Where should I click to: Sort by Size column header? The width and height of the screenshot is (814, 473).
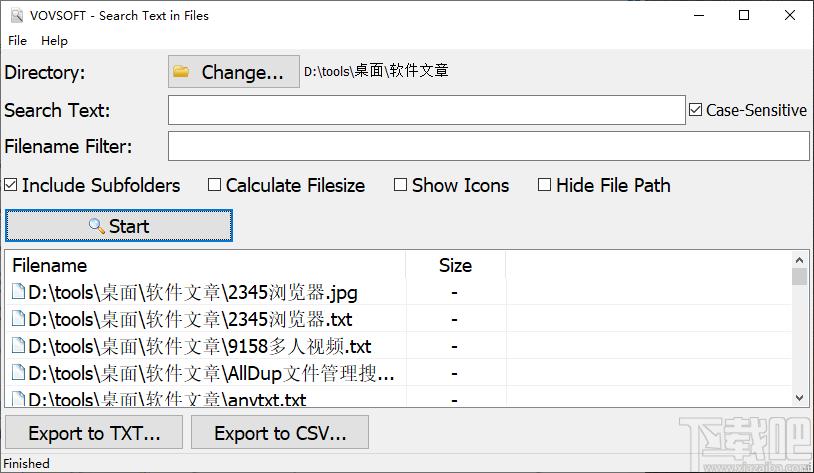pyautogui.click(x=456, y=265)
